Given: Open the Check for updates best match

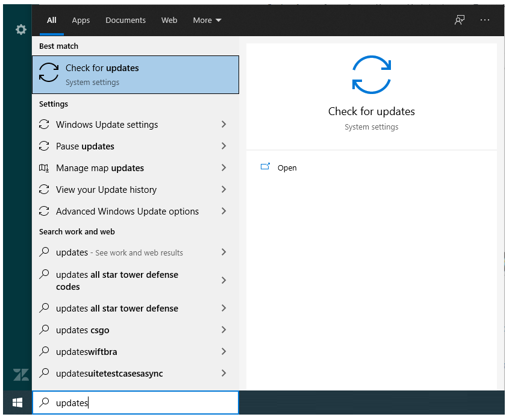Looking at the screenshot, I should tap(136, 75).
